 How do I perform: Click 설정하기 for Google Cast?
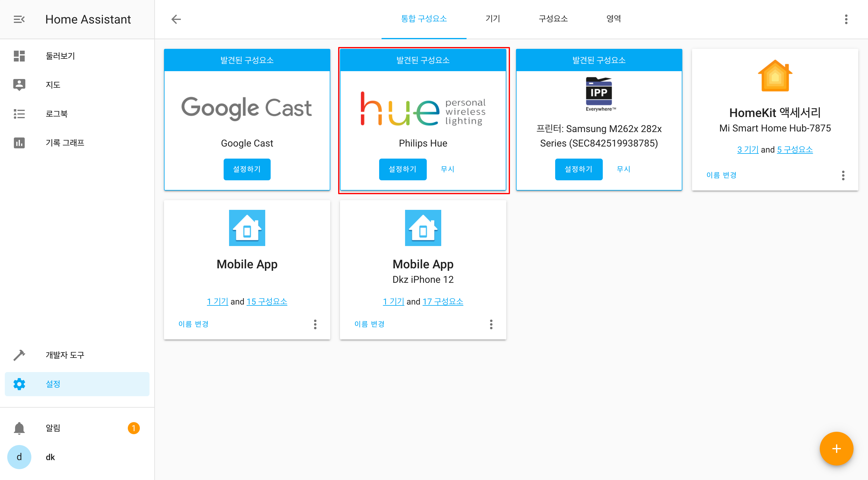click(247, 169)
